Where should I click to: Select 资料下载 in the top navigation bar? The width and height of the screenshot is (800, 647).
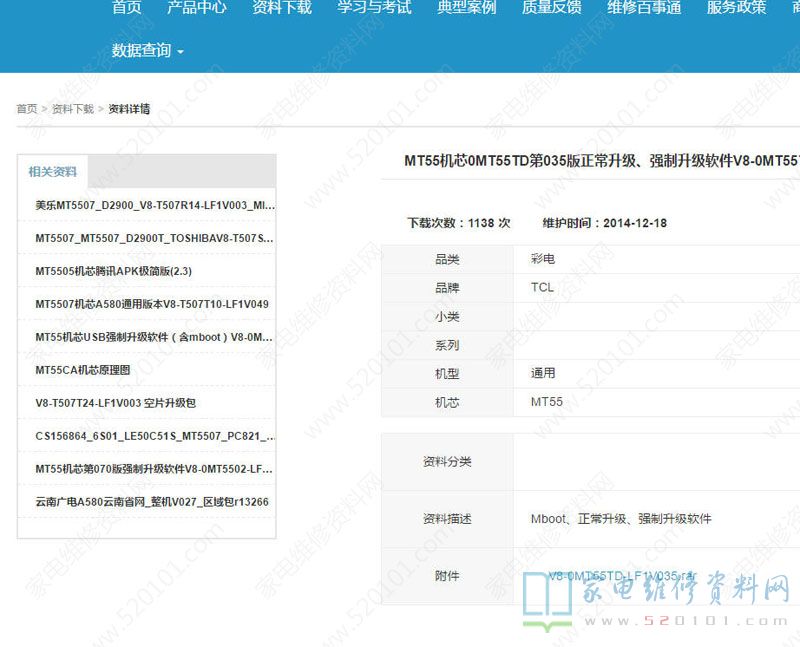tap(281, 8)
